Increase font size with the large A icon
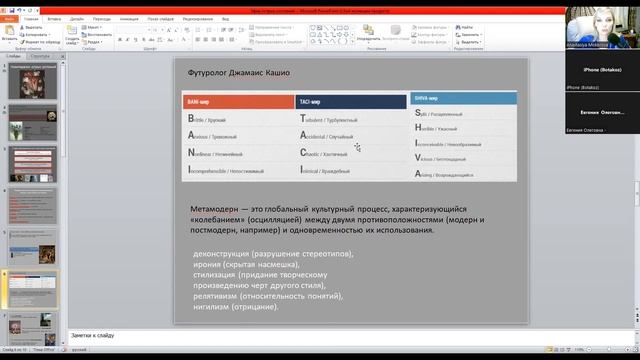Image resolution: width=640 pixels, height=360 pixels. [x=169, y=30]
